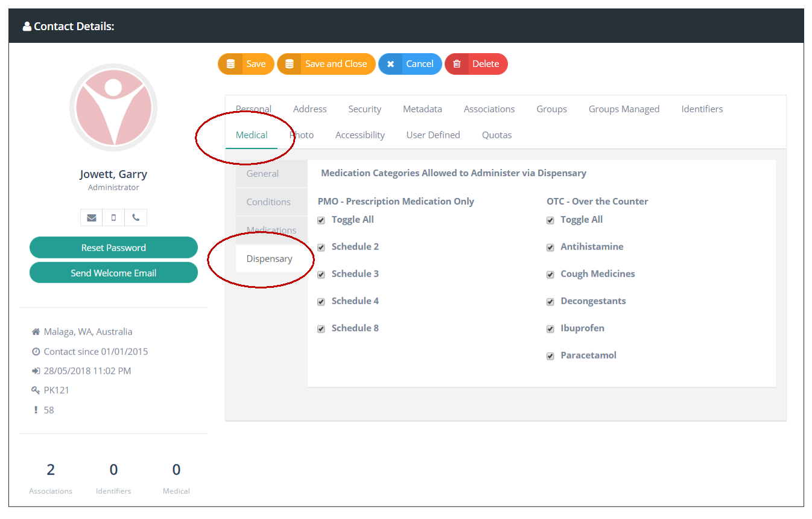Uncheck PMO Toggle All checkbox

322,220
